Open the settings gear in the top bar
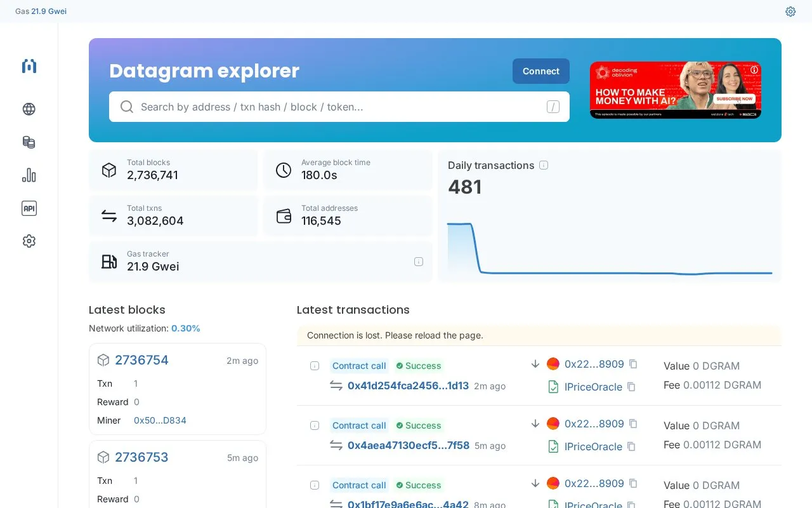812x508 pixels. coord(790,11)
